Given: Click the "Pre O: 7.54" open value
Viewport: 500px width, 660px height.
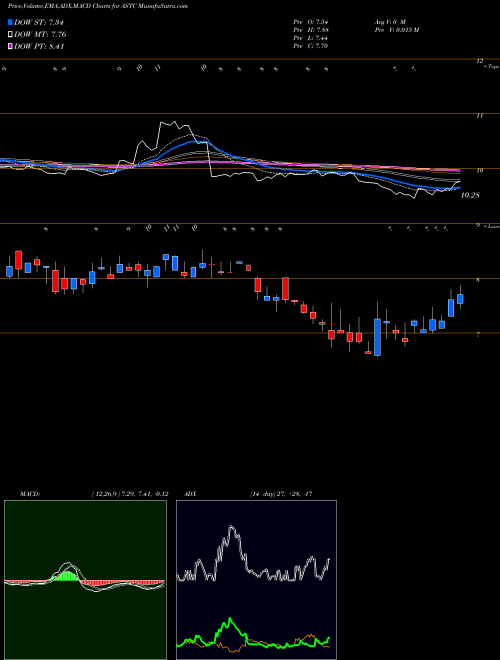Looking at the screenshot, I should (x=311, y=21).
